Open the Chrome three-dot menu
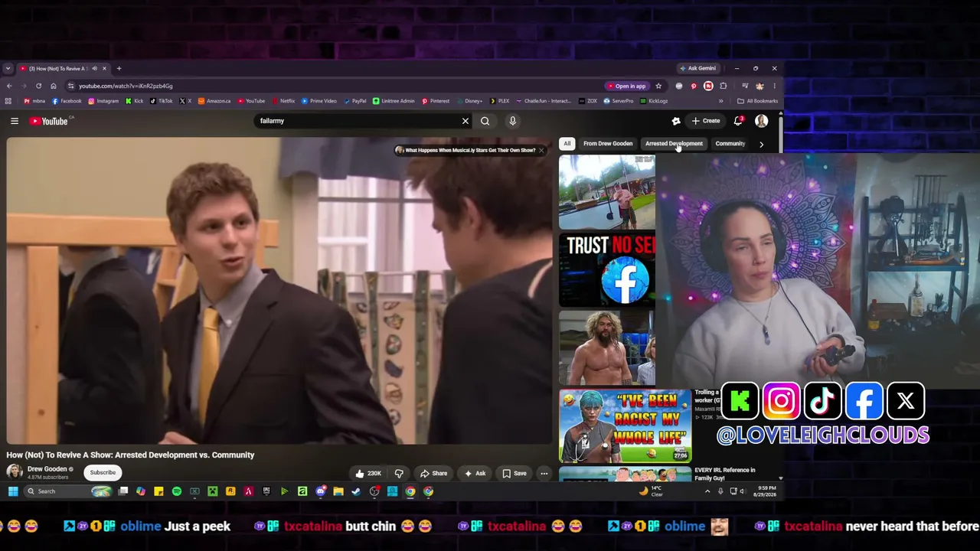 coord(774,86)
